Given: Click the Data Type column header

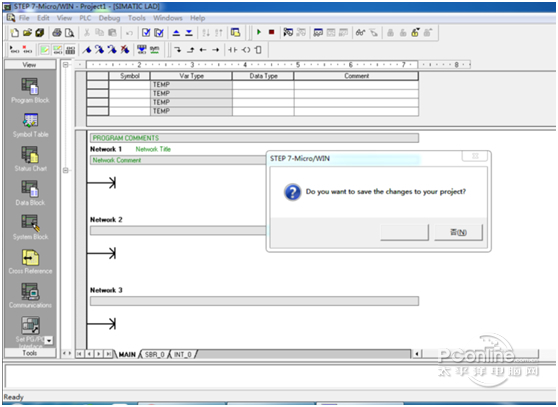Looking at the screenshot, I should (263, 76).
